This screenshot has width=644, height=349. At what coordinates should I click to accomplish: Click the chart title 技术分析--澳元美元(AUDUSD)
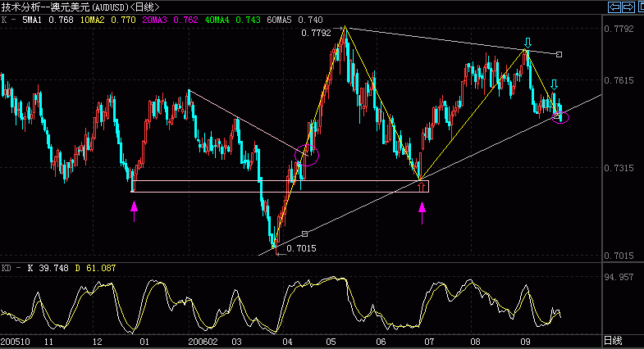tap(66, 7)
